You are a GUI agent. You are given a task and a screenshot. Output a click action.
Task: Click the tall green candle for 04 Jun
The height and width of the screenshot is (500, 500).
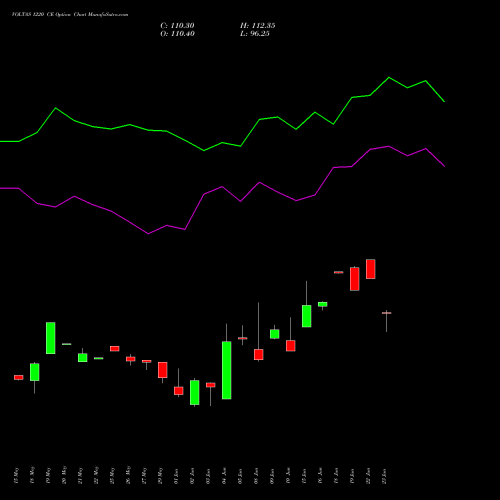tap(227, 370)
